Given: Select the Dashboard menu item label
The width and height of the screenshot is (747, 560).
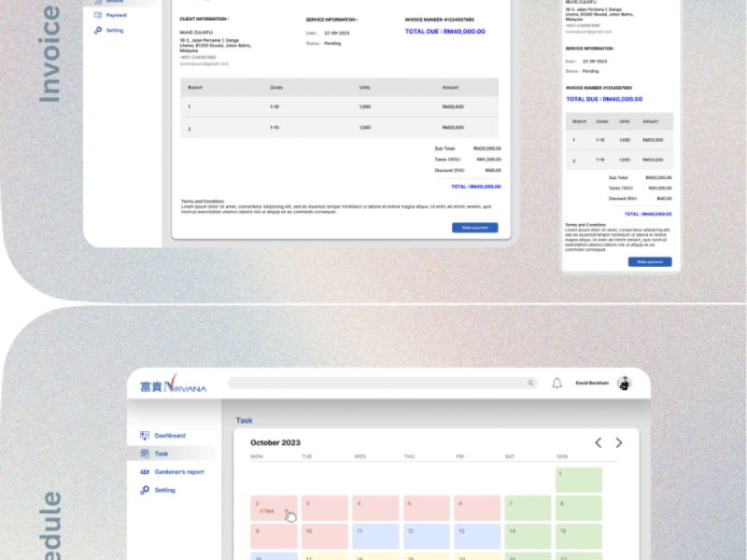Looking at the screenshot, I should 170,436.
